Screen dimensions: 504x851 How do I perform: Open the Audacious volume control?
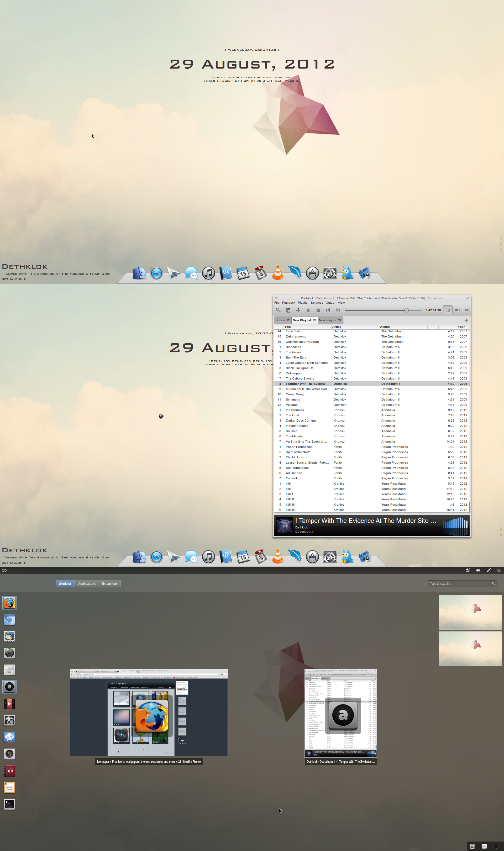[467, 310]
